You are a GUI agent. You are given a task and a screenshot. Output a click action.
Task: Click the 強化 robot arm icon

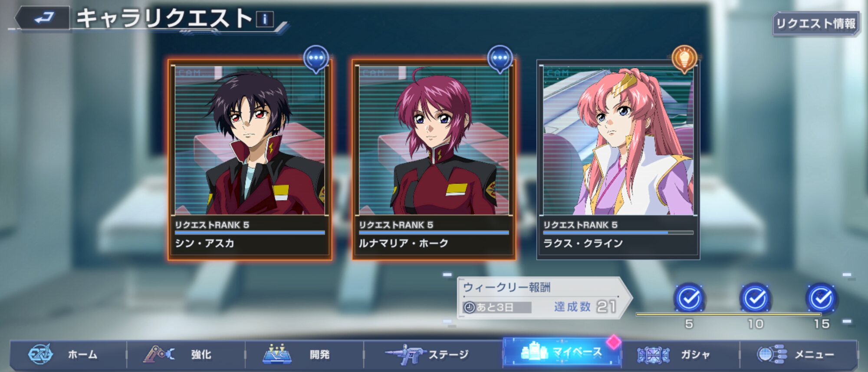pyautogui.click(x=159, y=354)
